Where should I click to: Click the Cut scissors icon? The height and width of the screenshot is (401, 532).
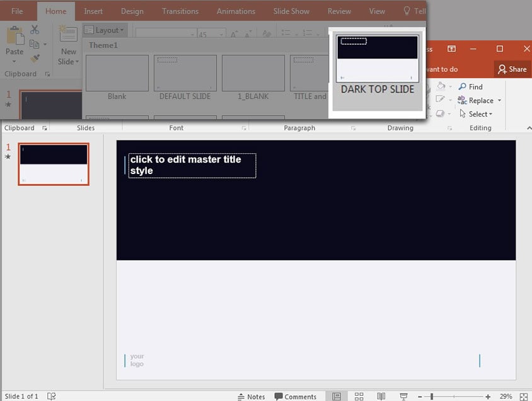pyautogui.click(x=35, y=30)
